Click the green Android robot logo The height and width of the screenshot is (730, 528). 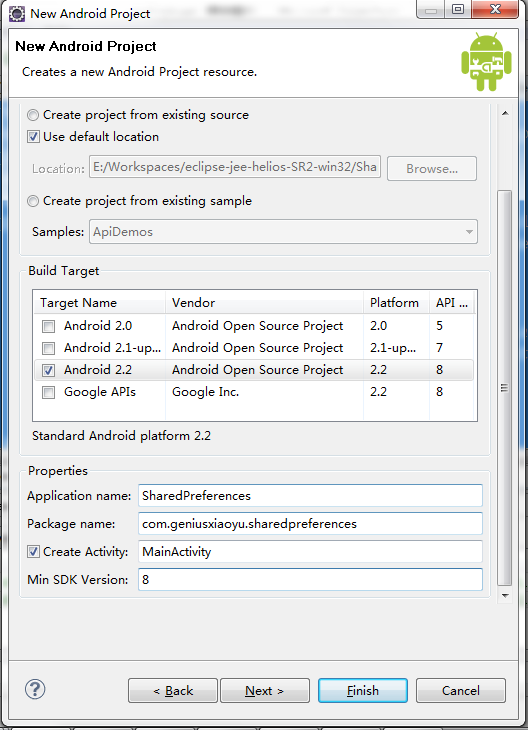pos(486,61)
